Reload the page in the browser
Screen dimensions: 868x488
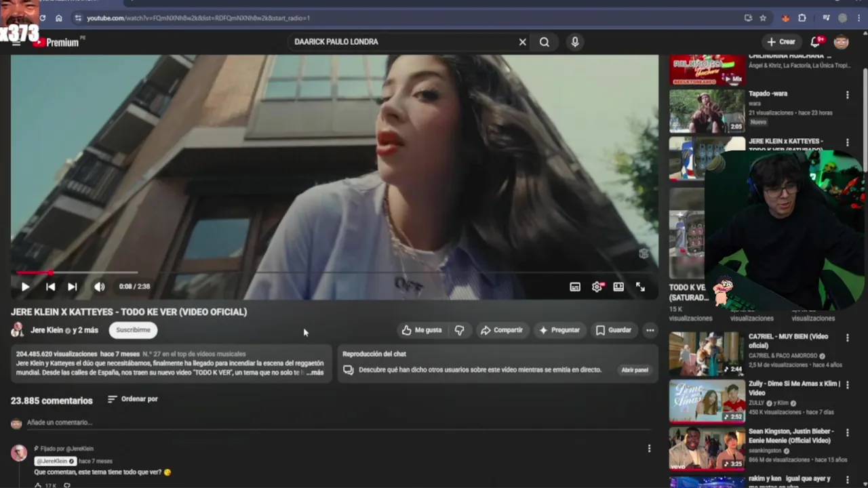pyautogui.click(x=43, y=18)
